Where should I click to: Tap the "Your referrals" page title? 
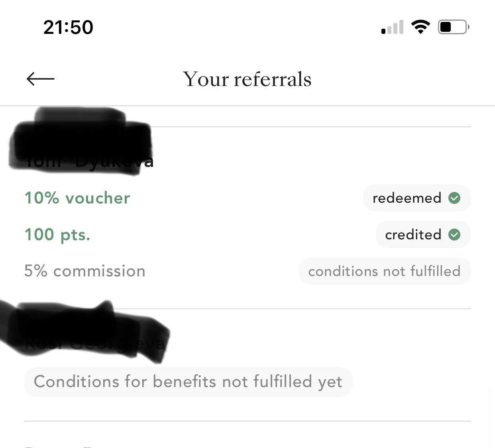[x=247, y=79]
